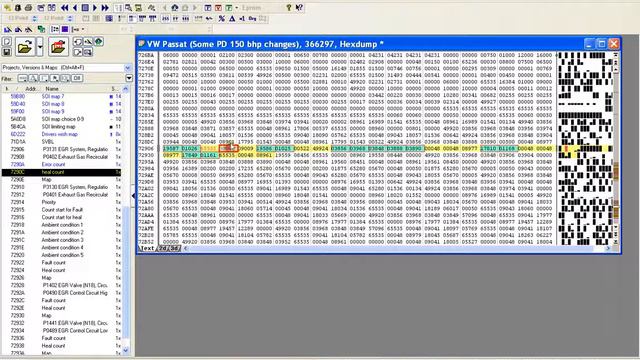Select the Ambient condition 1 entry

click(61, 225)
